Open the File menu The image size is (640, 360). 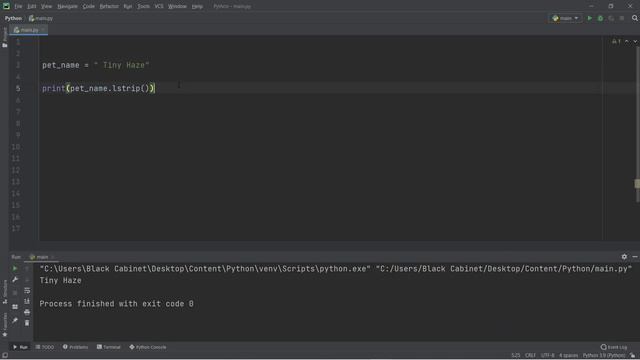pyautogui.click(x=18, y=7)
